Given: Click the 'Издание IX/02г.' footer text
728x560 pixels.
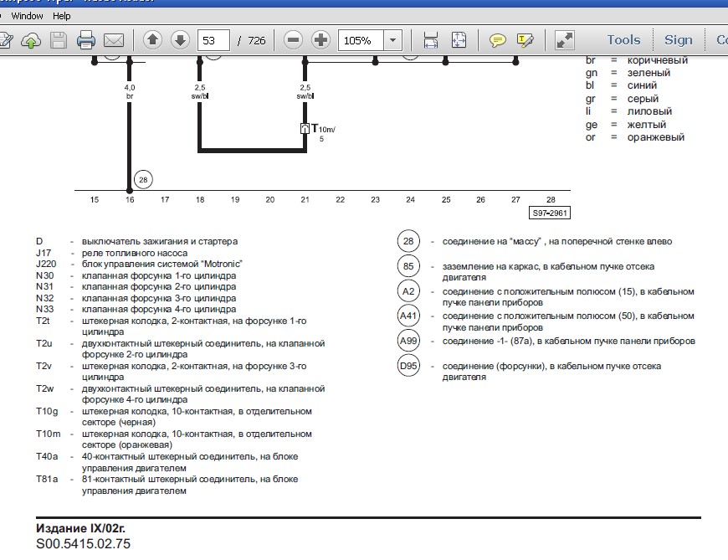Looking at the screenshot, I should (80, 528).
